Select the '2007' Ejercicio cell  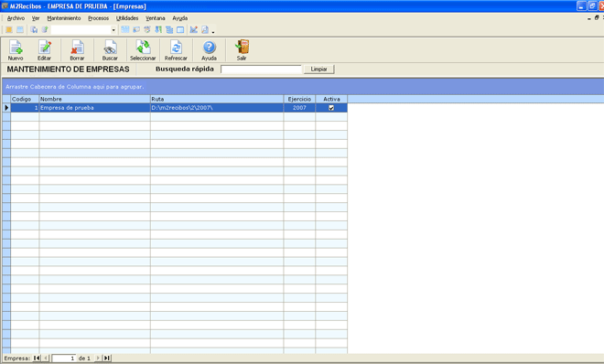[299, 108]
